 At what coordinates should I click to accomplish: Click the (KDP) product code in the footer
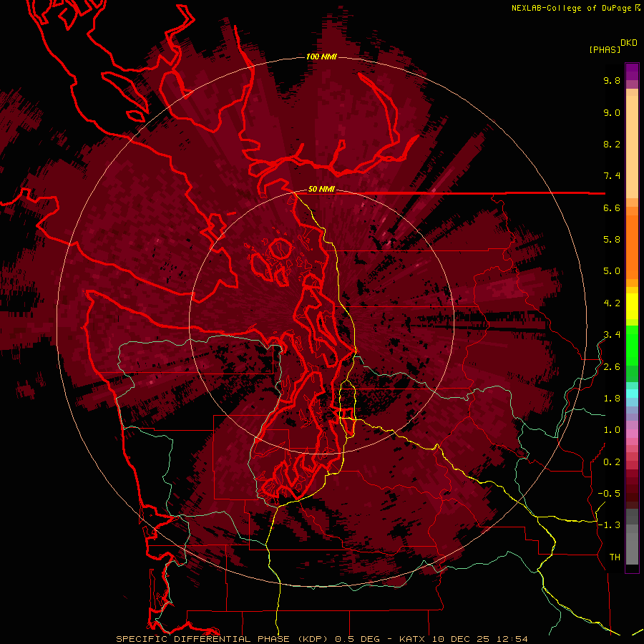point(313,639)
